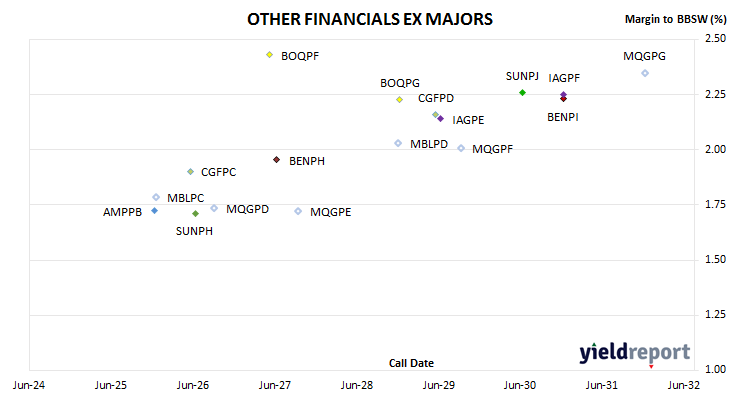Image resolution: width=730 pixels, height=399 pixels.
Task: Click the yellow BOQPF diamond marker
Action: pyautogui.click(x=270, y=55)
